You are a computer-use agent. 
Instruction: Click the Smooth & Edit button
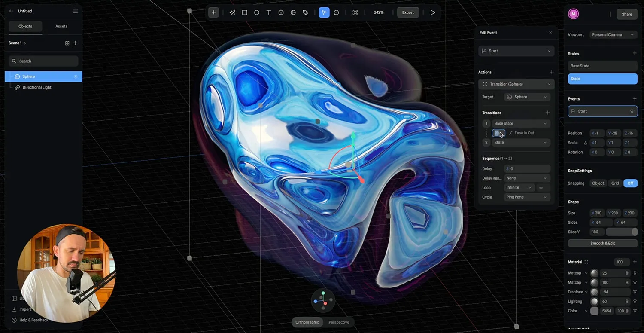coord(602,243)
